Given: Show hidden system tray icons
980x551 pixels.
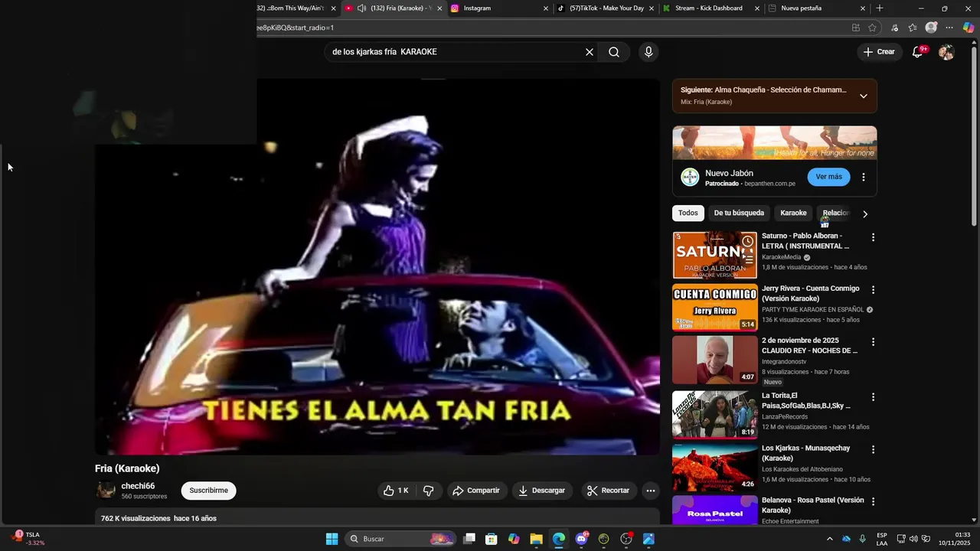Looking at the screenshot, I should point(829,539).
